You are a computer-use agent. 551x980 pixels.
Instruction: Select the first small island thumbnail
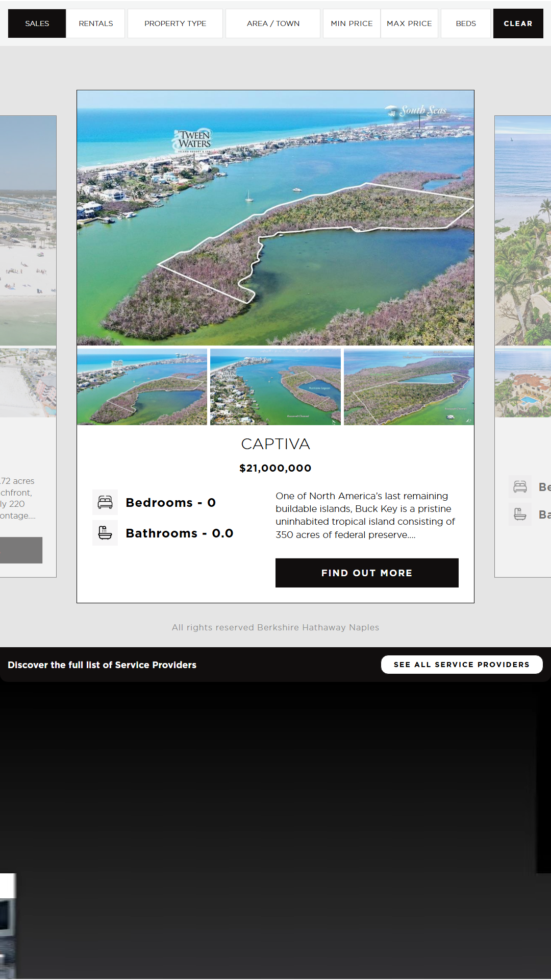[142, 387]
